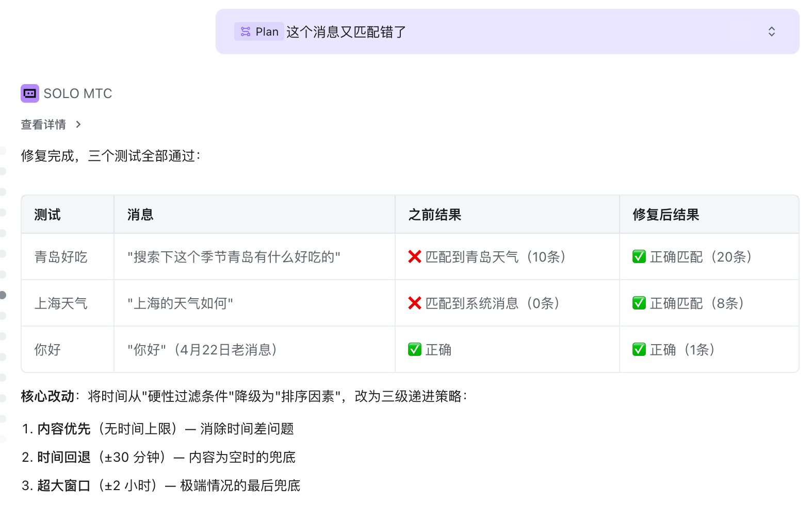Click the 修复后结果 column header
812x519 pixels.
click(665, 215)
